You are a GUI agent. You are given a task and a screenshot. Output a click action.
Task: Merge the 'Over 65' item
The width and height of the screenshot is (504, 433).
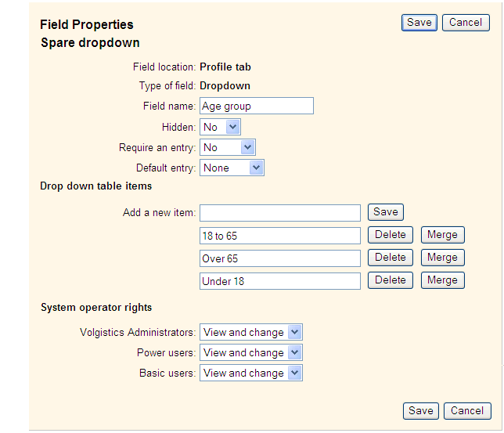[x=442, y=258]
